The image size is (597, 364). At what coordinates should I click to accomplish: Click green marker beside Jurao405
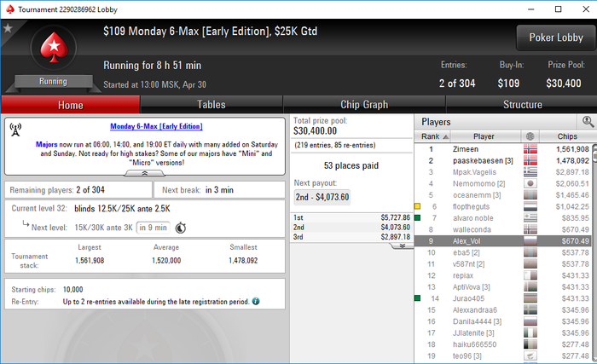pyautogui.click(x=417, y=298)
